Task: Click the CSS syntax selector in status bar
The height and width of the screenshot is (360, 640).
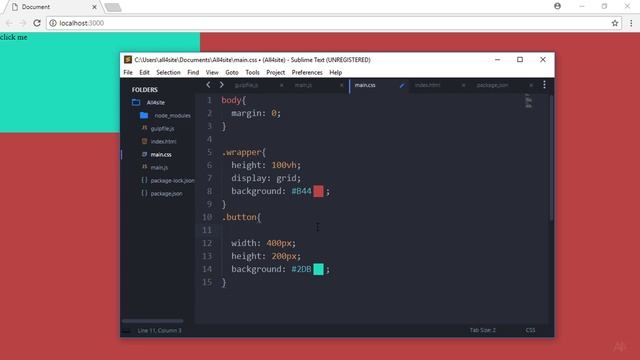Action: tap(530, 330)
